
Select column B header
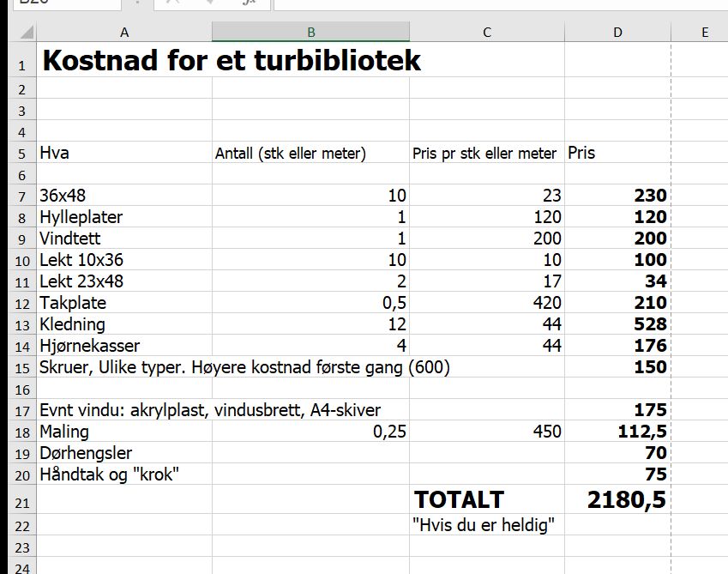coord(310,32)
